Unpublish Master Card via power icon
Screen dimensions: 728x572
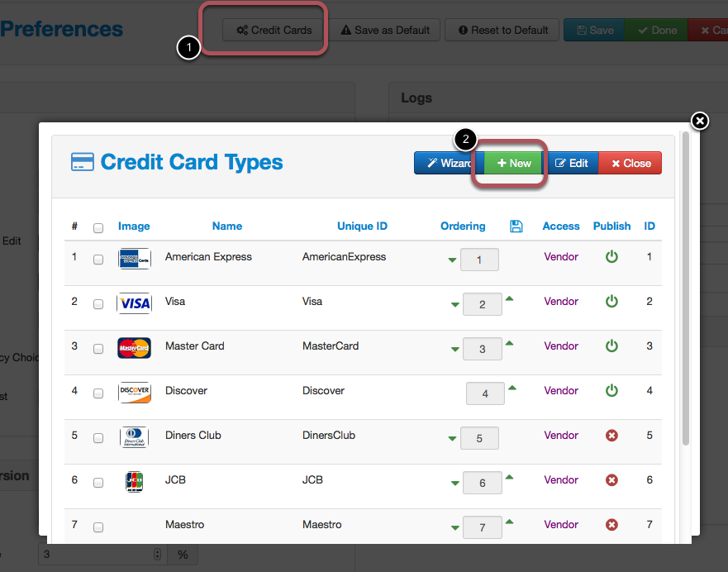pos(611,346)
